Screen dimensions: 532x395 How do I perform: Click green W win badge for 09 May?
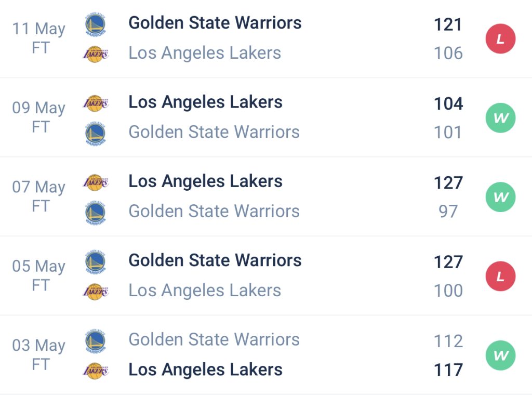tap(500, 118)
